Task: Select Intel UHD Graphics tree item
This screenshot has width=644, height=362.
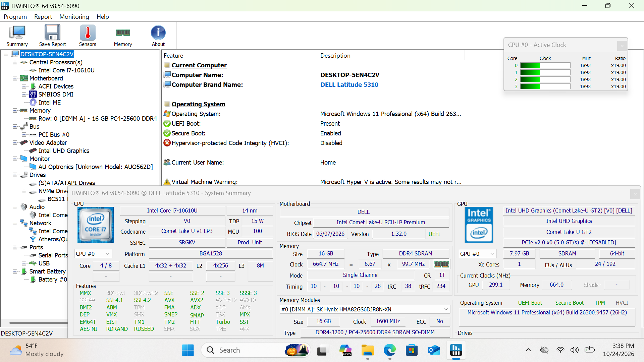Action: tap(64, 151)
